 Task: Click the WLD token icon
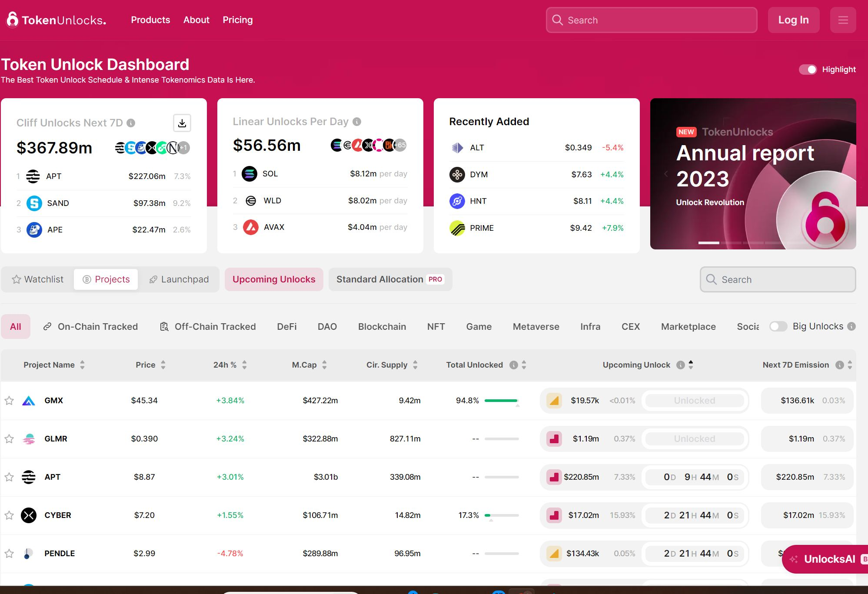coord(251,200)
